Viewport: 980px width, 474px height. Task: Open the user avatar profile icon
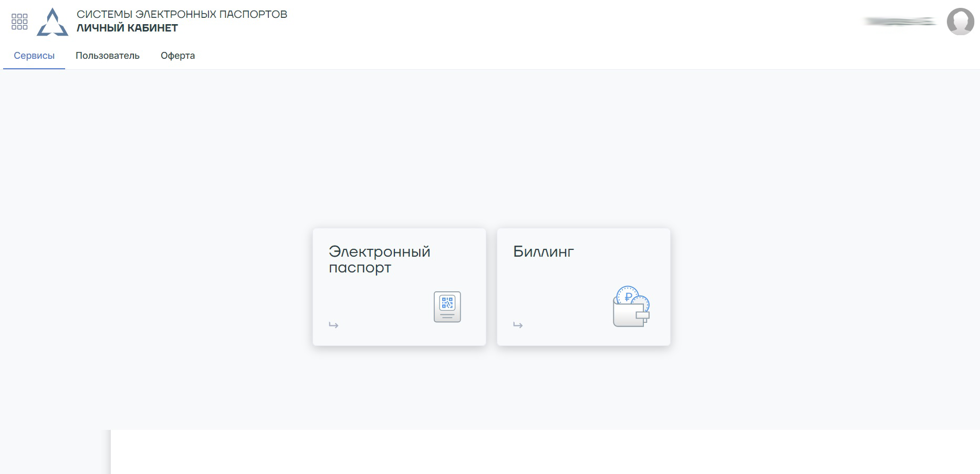point(960,22)
